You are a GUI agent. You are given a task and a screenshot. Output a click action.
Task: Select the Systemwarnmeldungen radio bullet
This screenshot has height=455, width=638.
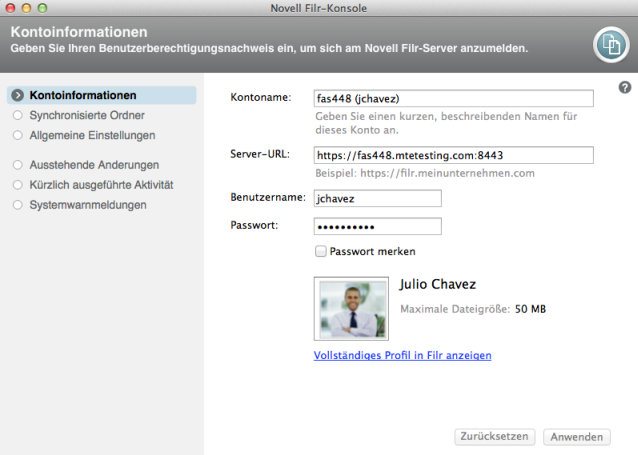click(17, 205)
